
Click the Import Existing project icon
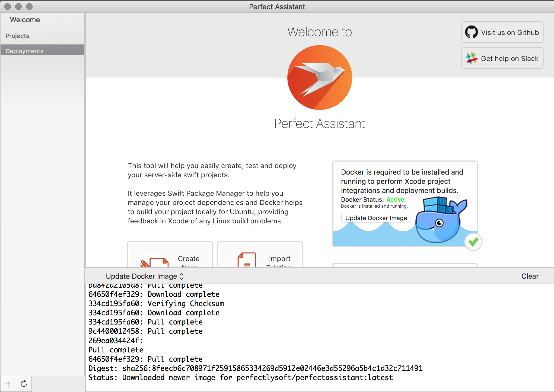(x=246, y=260)
